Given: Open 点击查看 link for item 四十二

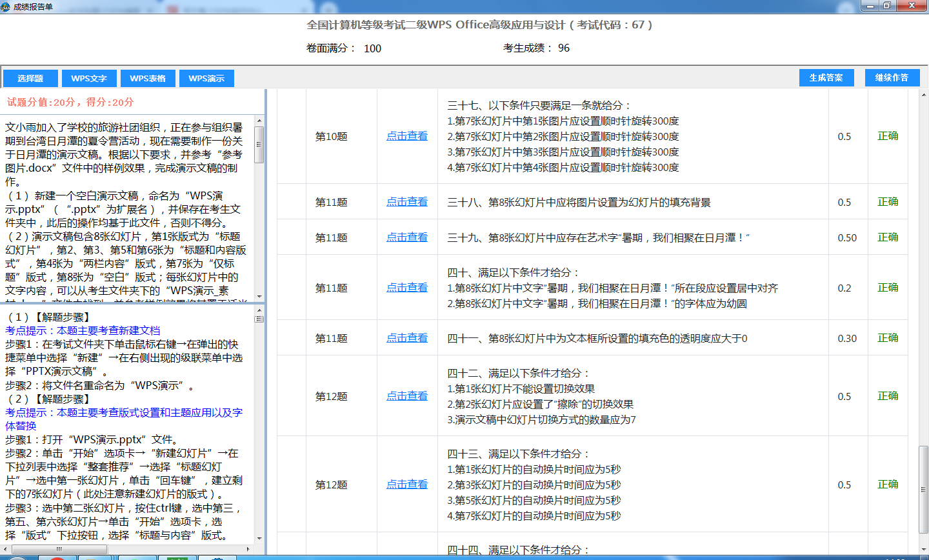Looking at the screenshot, I should [407, 396].
